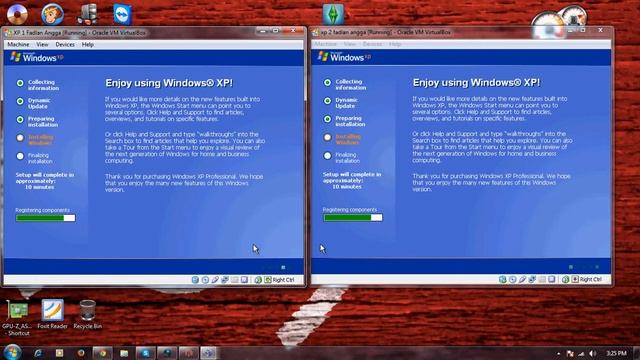The height and width of the screenshot is (360, 640).
Task: Select Finalizing installation step in xp 2 window
Action: point(342,158)
